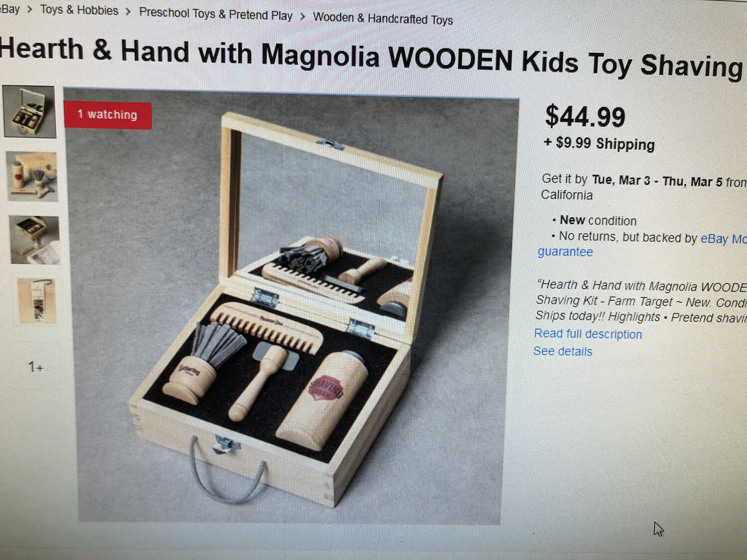747x560 pixels.
Task: Click the $9.99 Shipping text
Action: (x=599, y=143)
